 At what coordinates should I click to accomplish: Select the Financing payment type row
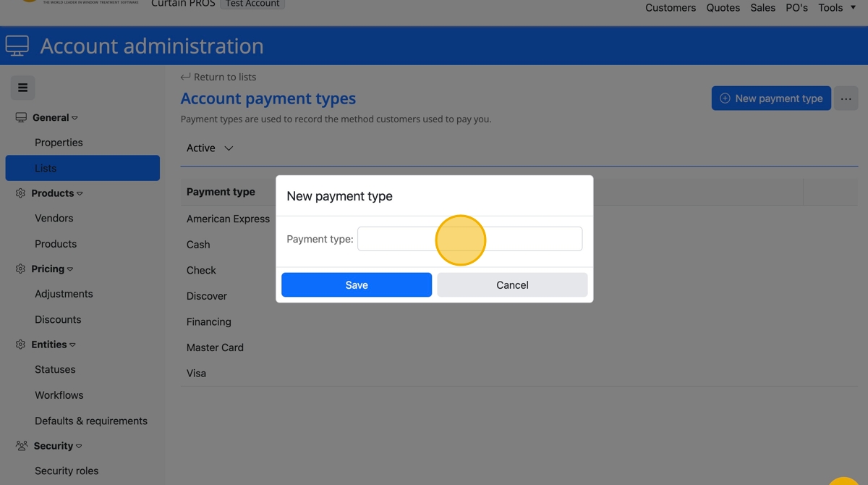pyautogui.click(x=519, y=321)
